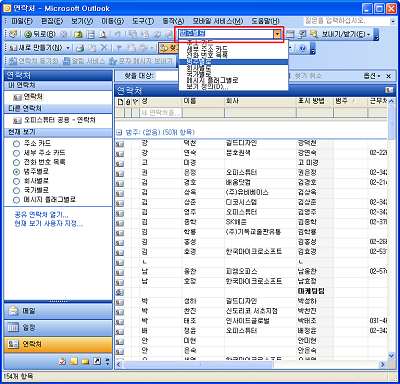Click the contact card icon for 강 덕천
The height and width of the screenshot is (384, 400).
[x=120, y=144]
